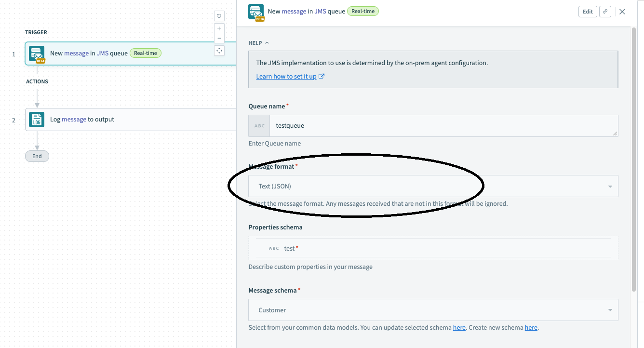Click 'here' to create new schema
Viewport: 644px width, 348px height.
(x=531, y=327)
